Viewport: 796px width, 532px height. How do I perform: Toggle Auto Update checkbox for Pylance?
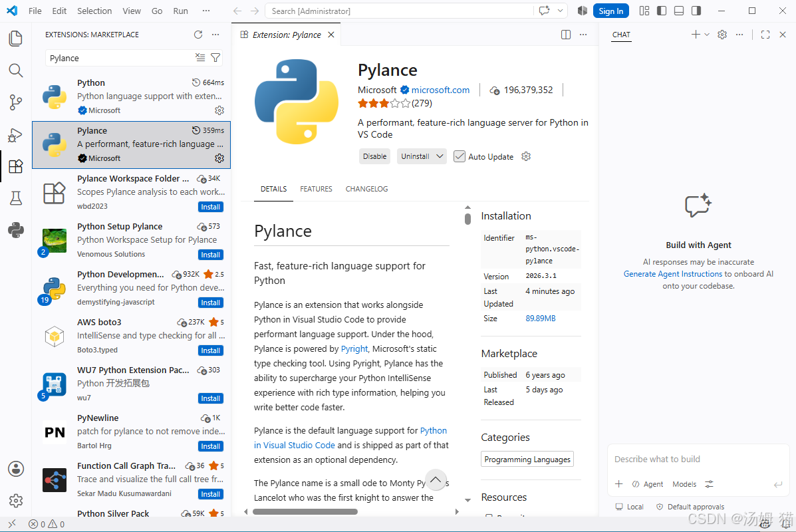459,156
